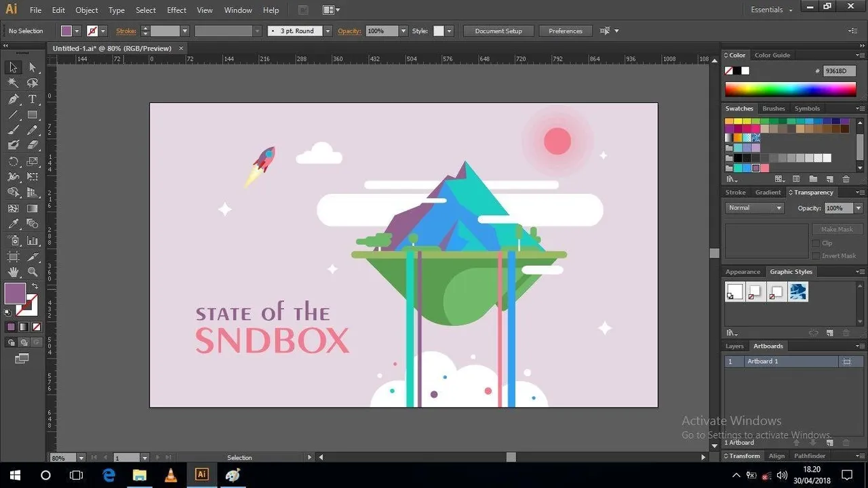
Task: Open the Opacity link in control bar
Action: tap(350, 31)
